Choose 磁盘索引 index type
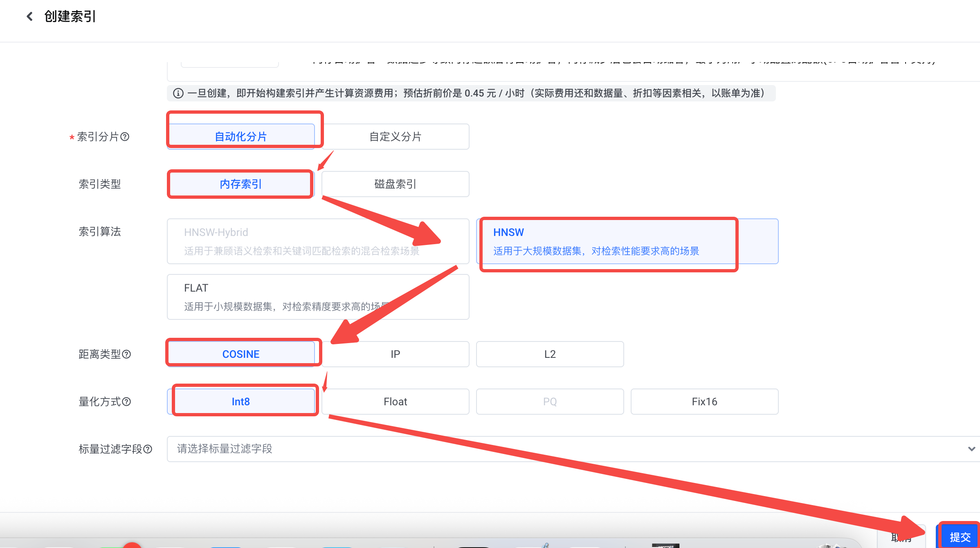This screenshot has width=980, height=548. pyautogui.click(x=396, y=184)
